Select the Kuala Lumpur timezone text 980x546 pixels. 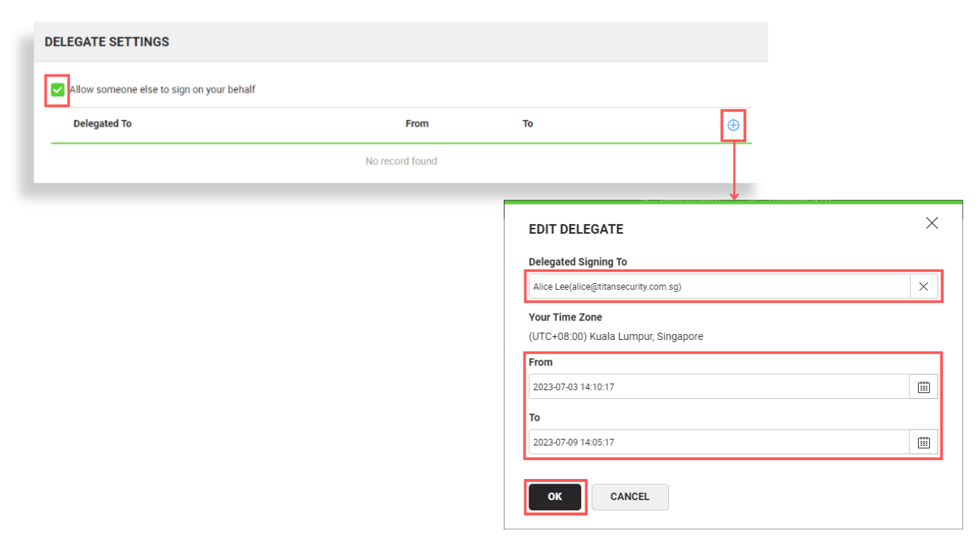(616, 336)
